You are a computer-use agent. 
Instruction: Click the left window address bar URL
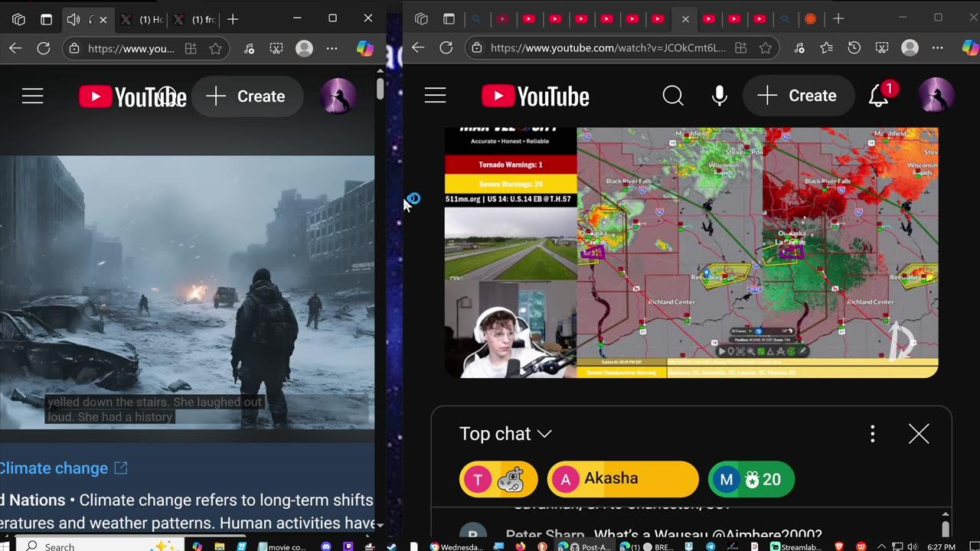(131, 48)
